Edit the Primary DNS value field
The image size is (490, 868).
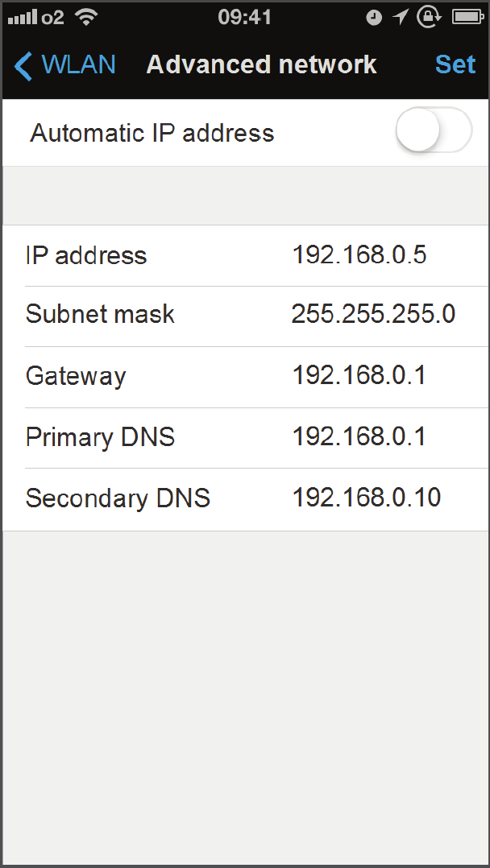point(359,436)
